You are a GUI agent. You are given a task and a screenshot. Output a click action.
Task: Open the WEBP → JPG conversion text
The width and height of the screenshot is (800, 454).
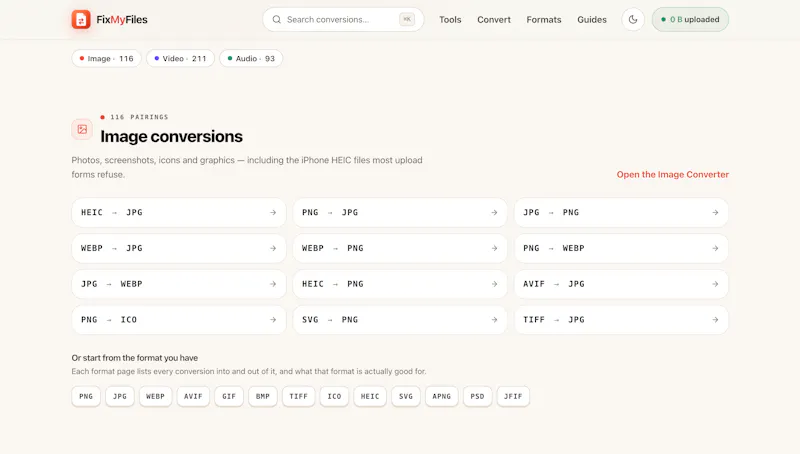112,248
